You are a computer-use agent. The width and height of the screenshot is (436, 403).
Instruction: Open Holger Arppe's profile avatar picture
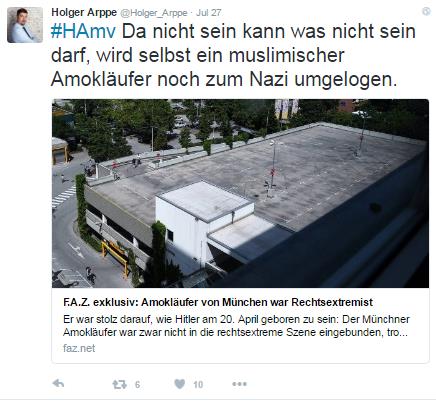25,25
